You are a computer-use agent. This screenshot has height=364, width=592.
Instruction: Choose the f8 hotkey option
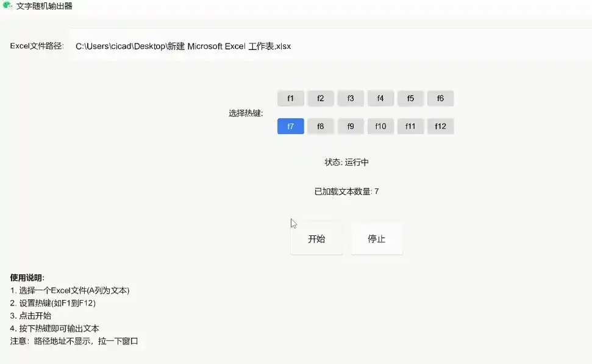[320, 126]
